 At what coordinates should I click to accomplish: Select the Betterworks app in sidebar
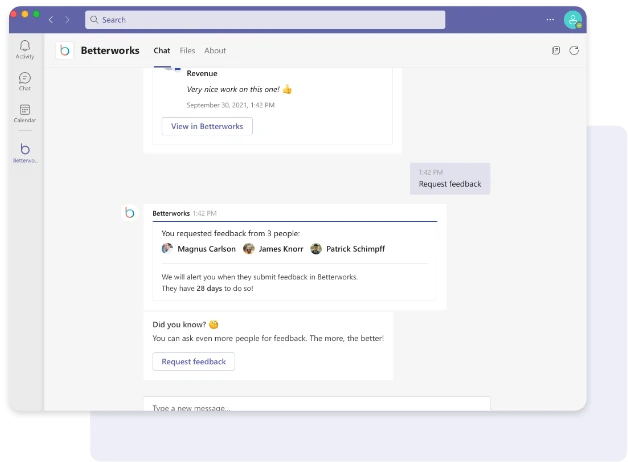click(25, 152)
